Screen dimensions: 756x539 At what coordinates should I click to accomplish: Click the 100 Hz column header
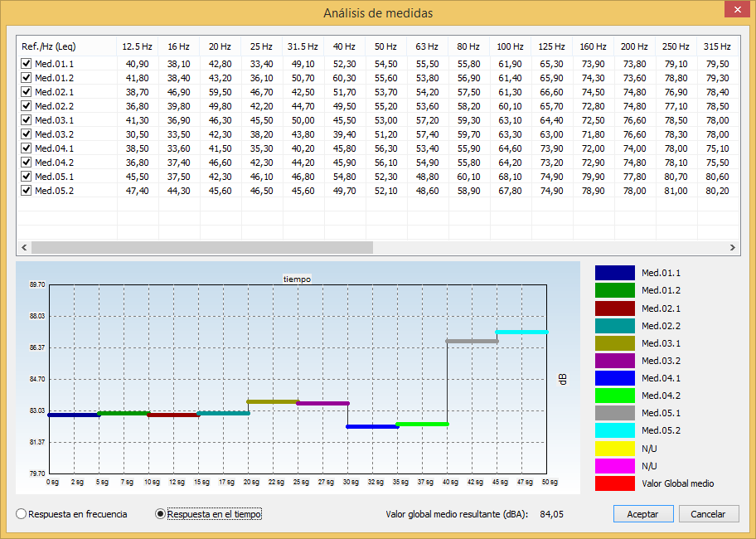pyautogui.click(x=510, y=46)
